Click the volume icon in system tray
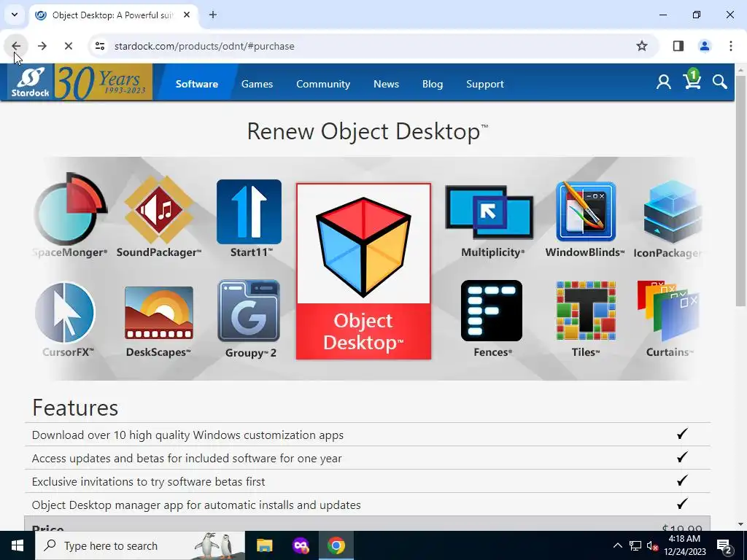 (652, 545)
